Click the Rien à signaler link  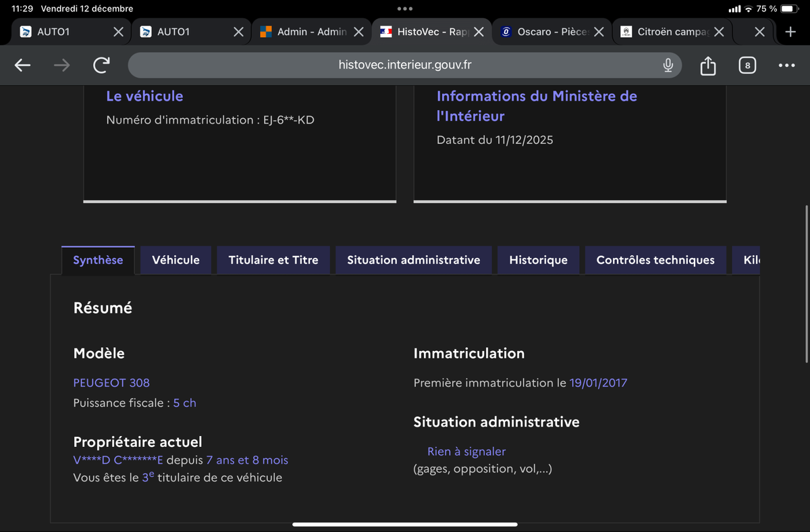(x=466, y=452)
